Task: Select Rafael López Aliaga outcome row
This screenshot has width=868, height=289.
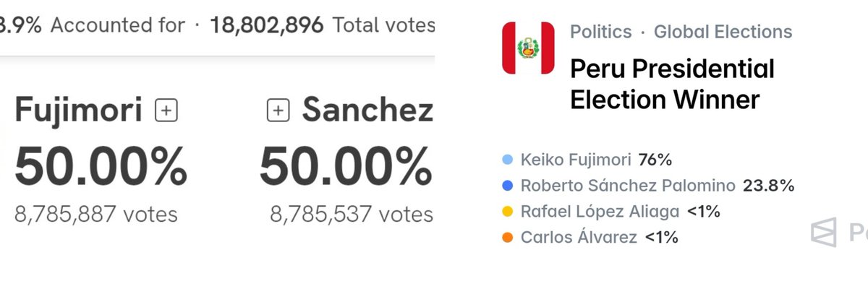Action: 611,212
